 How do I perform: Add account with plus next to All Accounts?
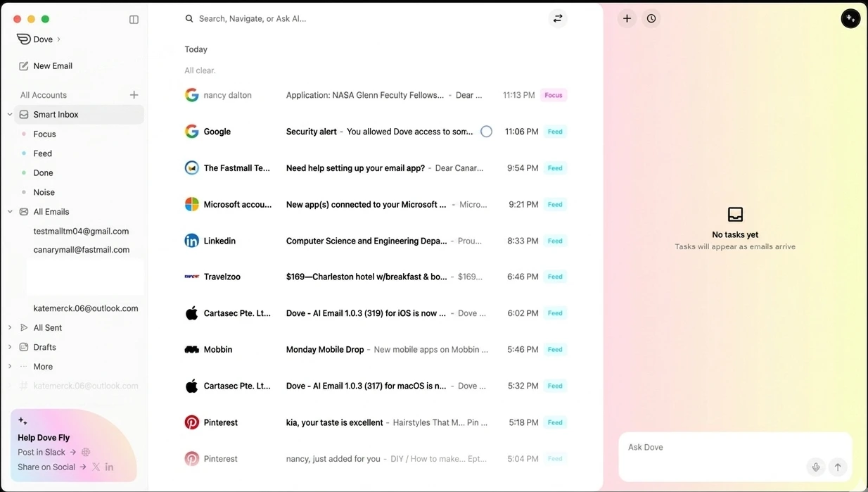pos(134,95)
